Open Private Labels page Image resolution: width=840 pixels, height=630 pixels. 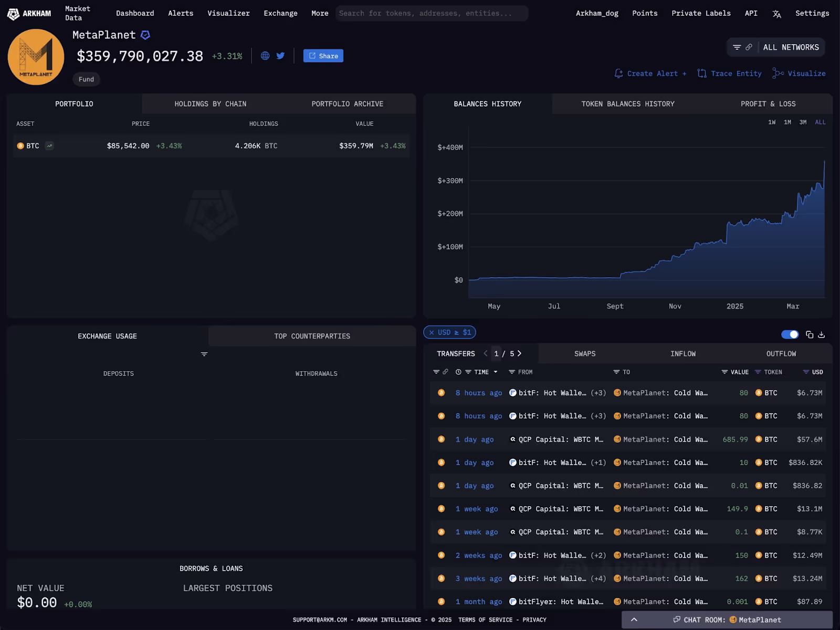pos(701,14)
